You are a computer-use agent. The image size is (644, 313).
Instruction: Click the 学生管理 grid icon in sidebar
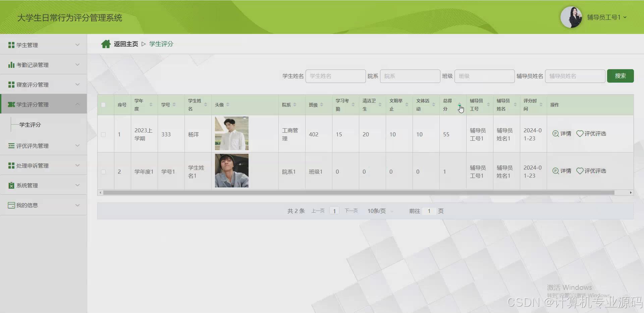11,45
